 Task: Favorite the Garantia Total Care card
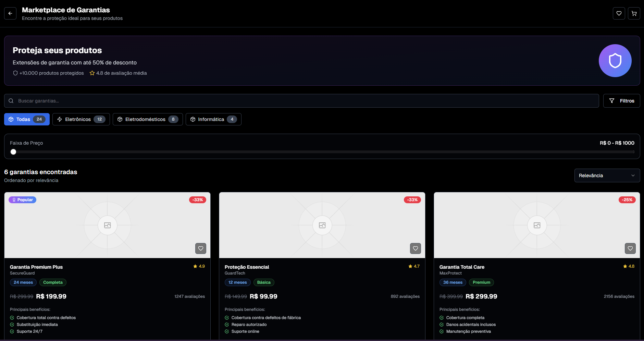(630, 248)
